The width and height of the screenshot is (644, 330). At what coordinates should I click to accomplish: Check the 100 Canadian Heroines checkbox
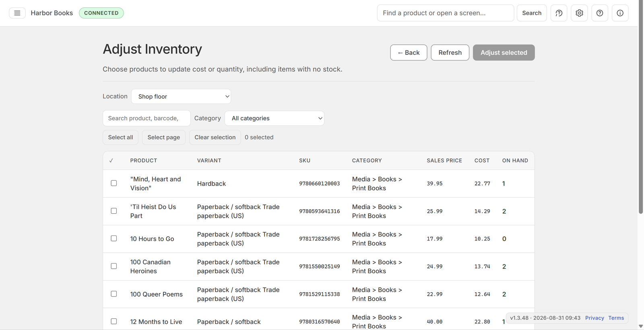[x=114, y=266]
